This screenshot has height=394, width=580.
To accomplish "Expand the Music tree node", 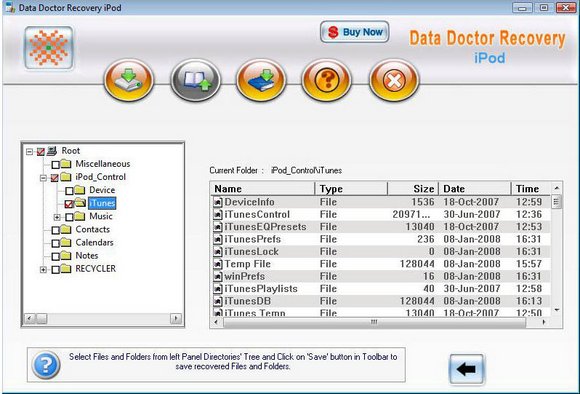I will click(x=57, y=217).
